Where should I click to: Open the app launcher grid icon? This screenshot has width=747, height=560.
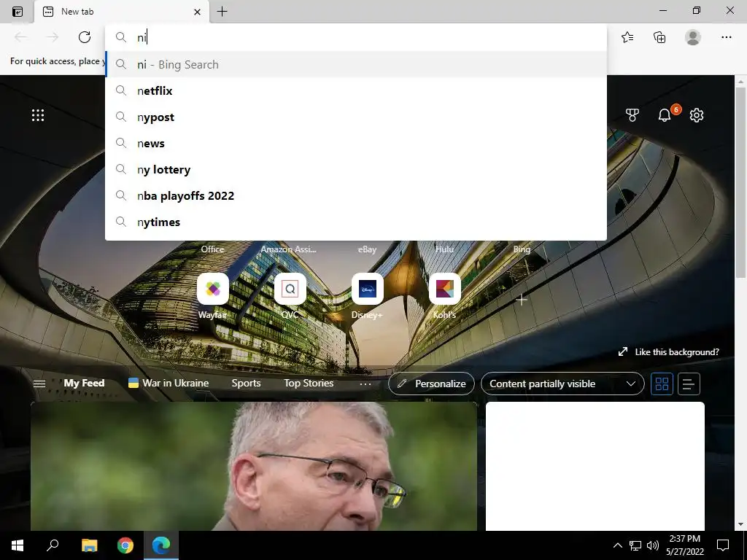(38, 115)
